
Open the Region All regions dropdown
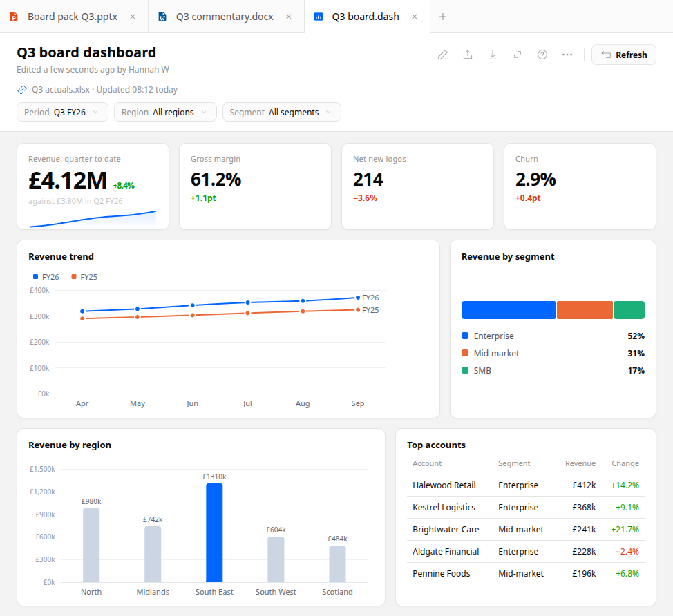[x=165, y=113]
